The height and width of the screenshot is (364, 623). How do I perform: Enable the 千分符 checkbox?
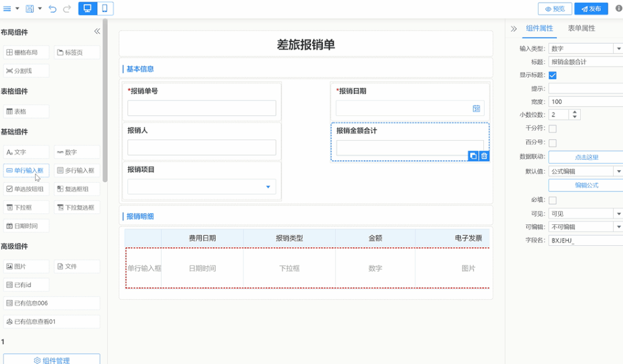coord(552,129)
